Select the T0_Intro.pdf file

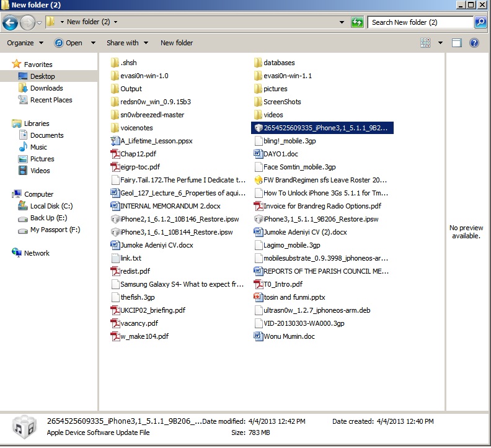tap(278, 284)
